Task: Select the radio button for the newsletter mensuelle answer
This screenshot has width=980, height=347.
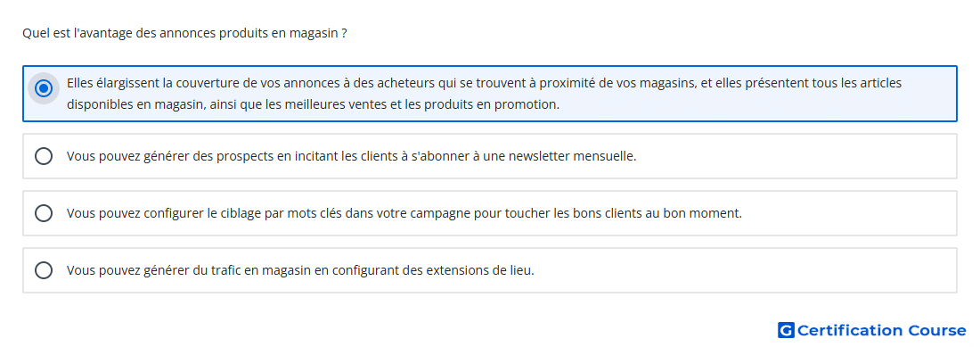Action: coord(43,156)
